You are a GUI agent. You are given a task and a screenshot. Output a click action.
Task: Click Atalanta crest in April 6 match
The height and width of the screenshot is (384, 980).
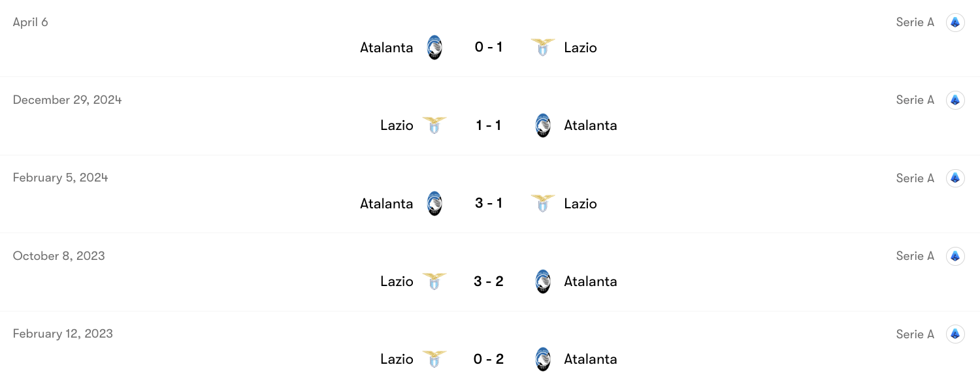click(x=434, y=48)
